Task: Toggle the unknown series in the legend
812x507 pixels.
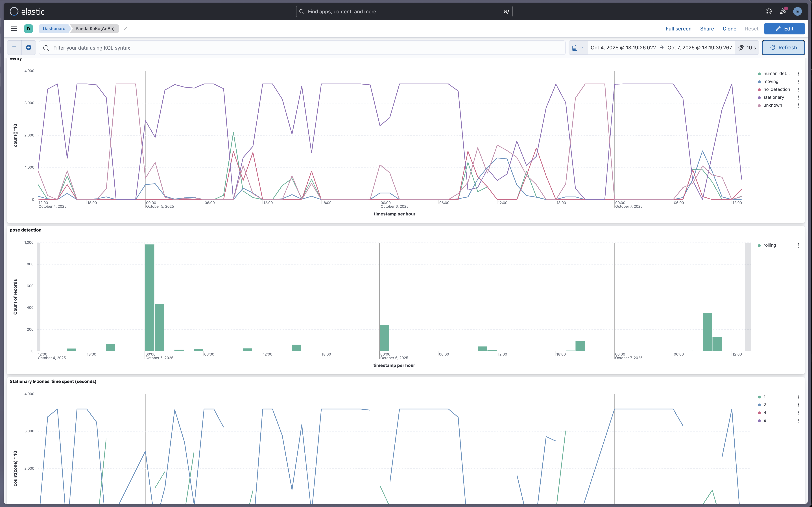Action: [772, 105]
